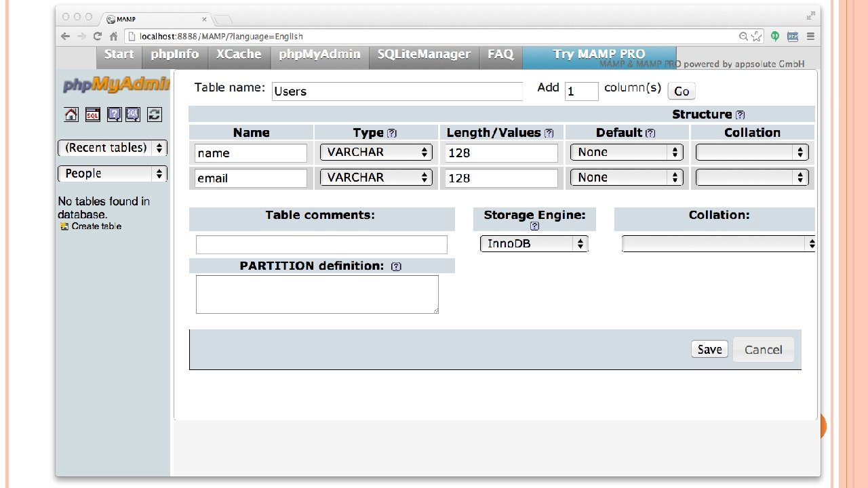The image size is (868, 488).
Task: Click the Save button
Action: 709,349
